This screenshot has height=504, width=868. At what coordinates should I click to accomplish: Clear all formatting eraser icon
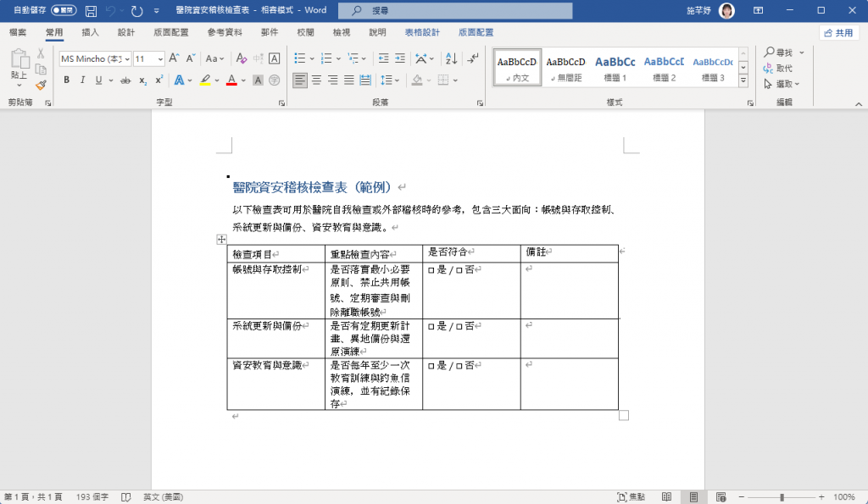(242, 58)
